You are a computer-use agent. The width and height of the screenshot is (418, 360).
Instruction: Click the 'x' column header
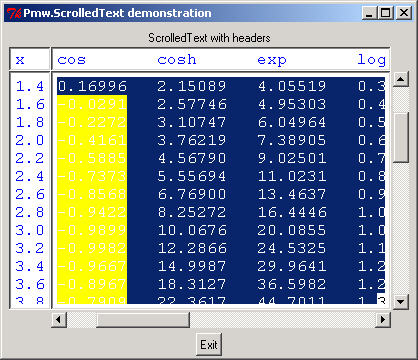point(20,60)
